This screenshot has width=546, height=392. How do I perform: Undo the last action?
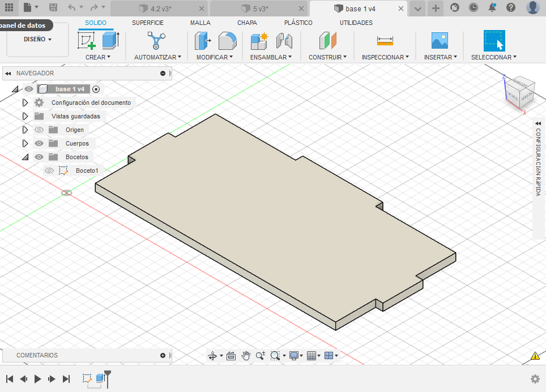[72, 7]
